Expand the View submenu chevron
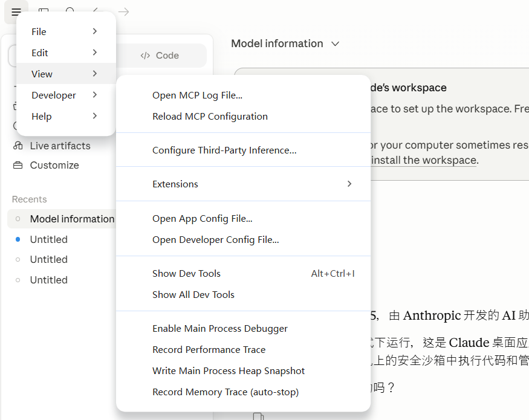Screen dimensions: 529x420 coord(95,74)
